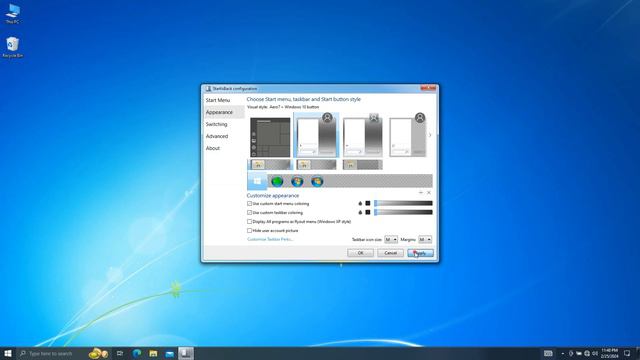Check Hide user account picture

click(249, 230)
